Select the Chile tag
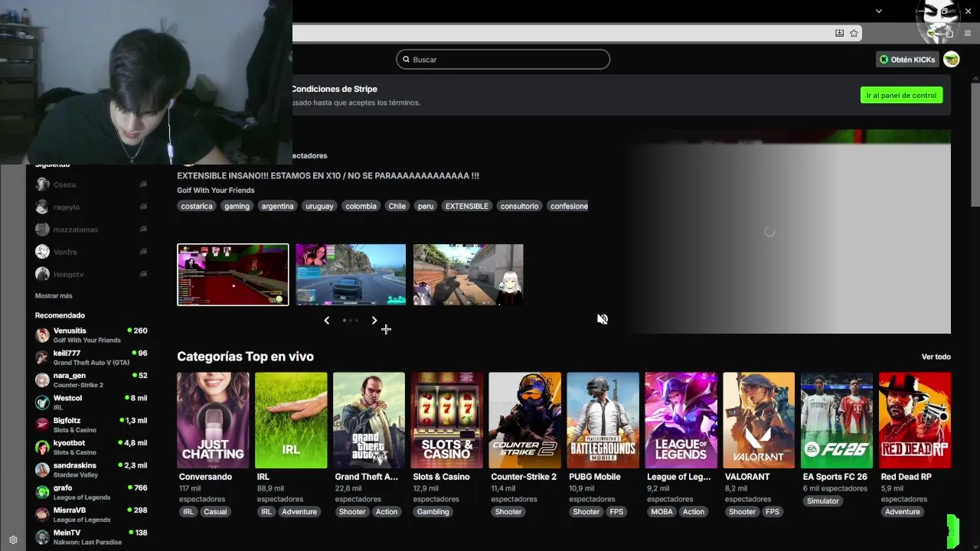 click(397, 206)
